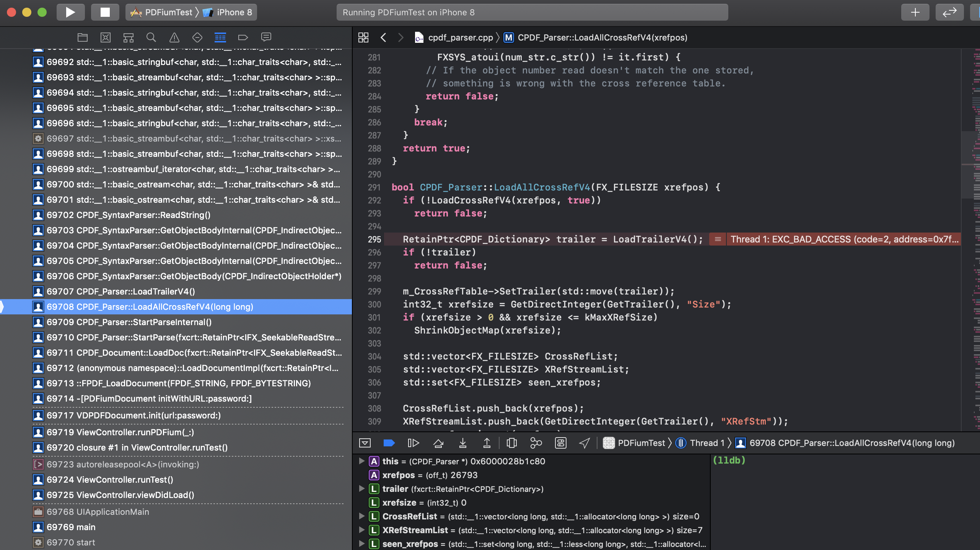Select frame 69706 GetObjectBody
The width and height of the screenshot is (980, 550).
[x=176, y=276]
